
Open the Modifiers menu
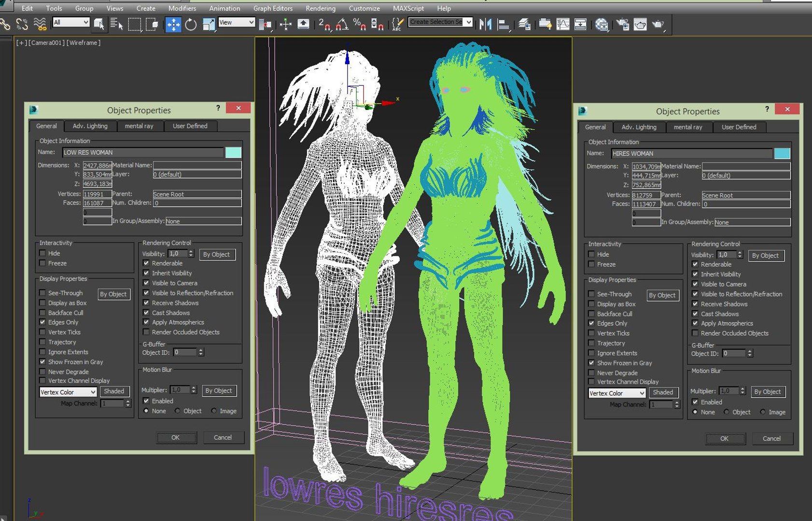(x=182, y=8)
